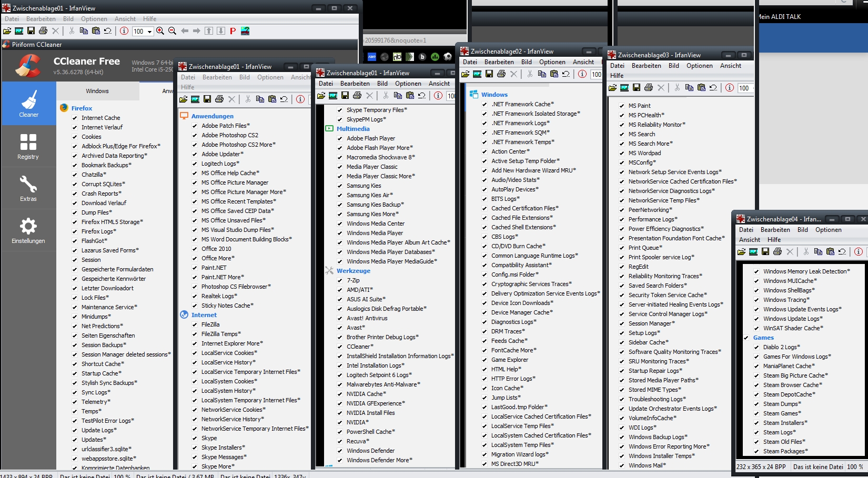
Task: Click the Slideshow icon in Zwischenablage03 window
Action: coord(624,88)
